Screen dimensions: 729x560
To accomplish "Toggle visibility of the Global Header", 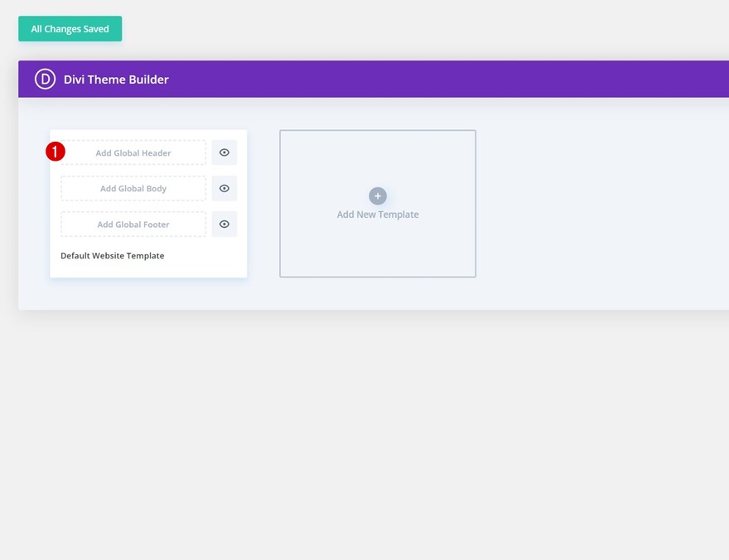I will 224,152.
